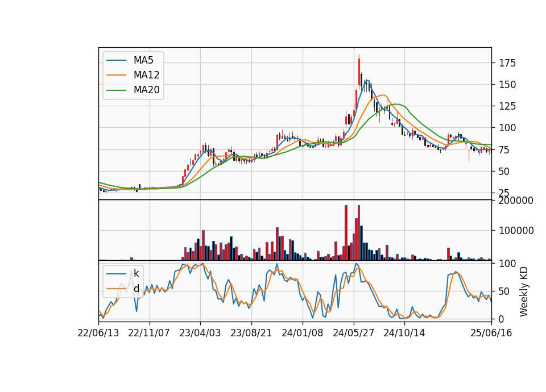Click the 100000 volume axis label
The height and width of the screenshot is (392, 546).
coord(516,231)
